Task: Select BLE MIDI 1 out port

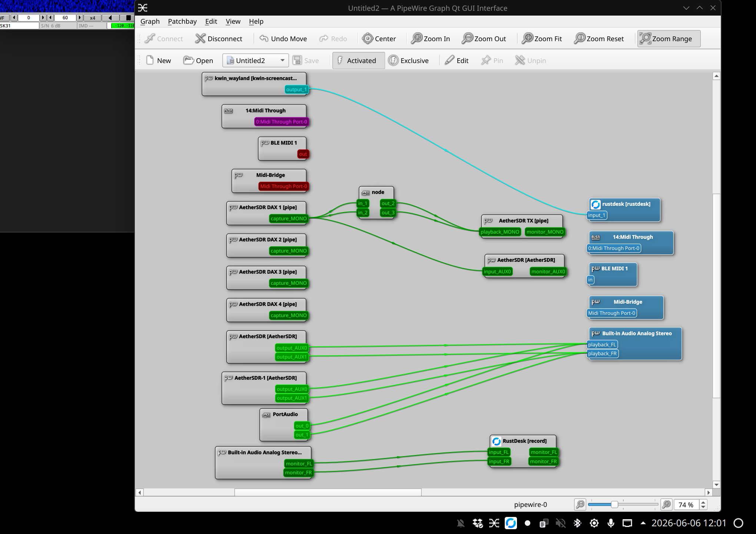Action: [x=303, y=154]
